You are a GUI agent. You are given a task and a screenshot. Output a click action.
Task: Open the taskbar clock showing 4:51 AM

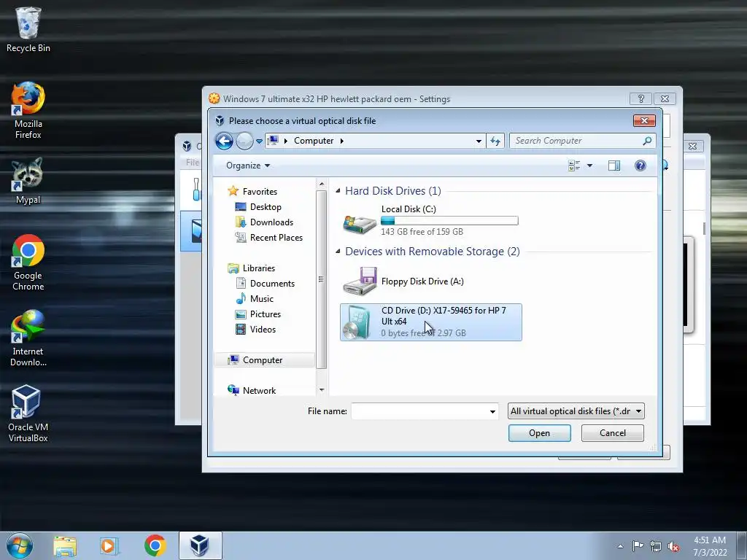click(x=710, y=546)
